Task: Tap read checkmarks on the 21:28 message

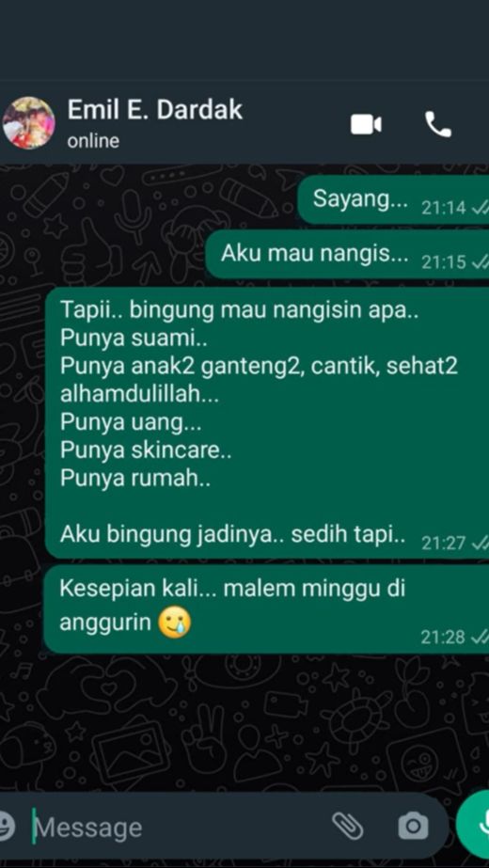Action: click(x=480, y=638)
